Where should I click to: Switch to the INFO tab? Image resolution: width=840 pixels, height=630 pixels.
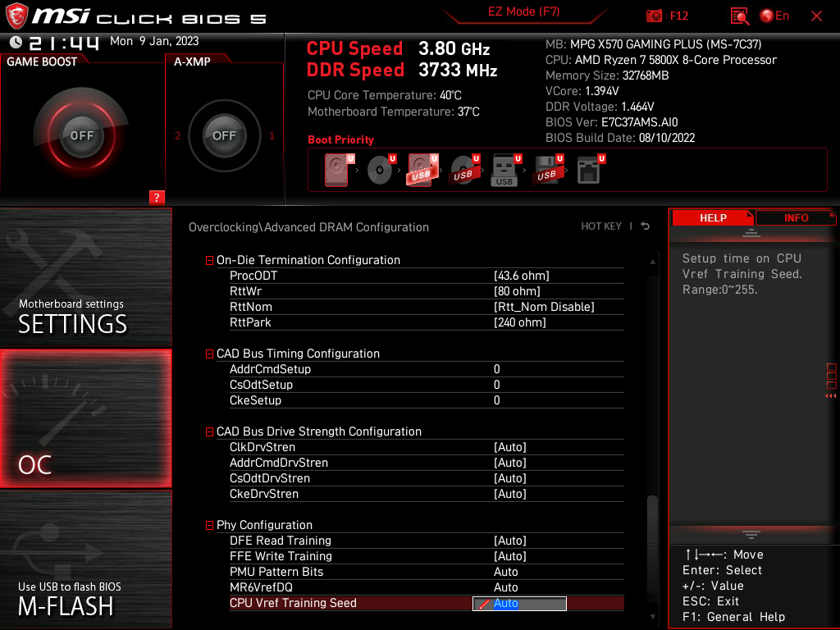click(x=796, y=218)
